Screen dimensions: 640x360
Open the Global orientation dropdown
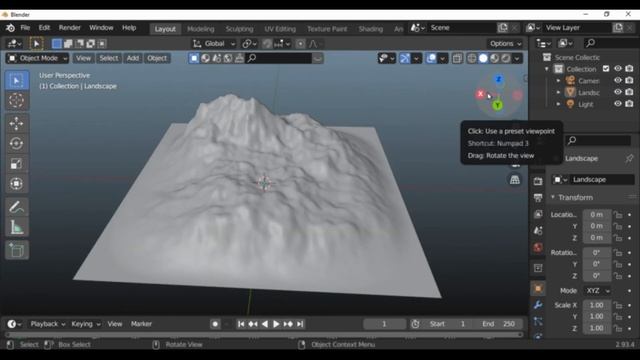click(214, 44)
